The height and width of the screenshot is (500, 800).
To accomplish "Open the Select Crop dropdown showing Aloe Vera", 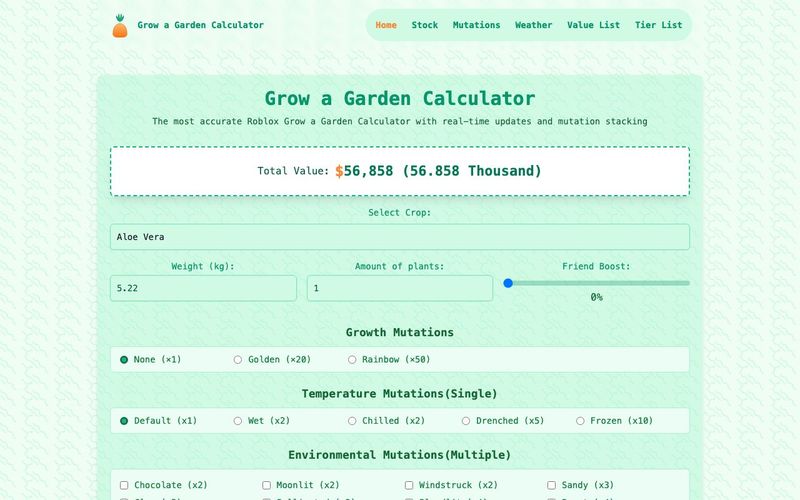I will click(x=399, y=237).
